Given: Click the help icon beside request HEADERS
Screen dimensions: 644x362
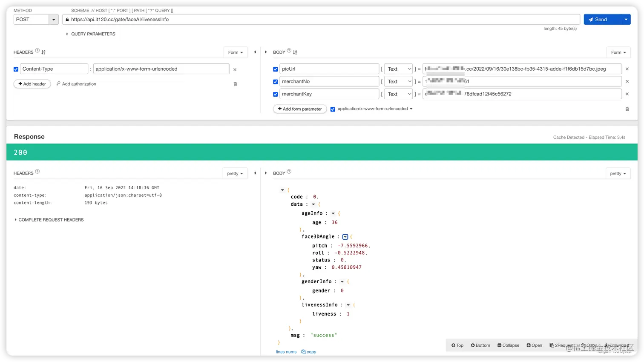Looking at the screenshot, I should click(x=37, y=51).
